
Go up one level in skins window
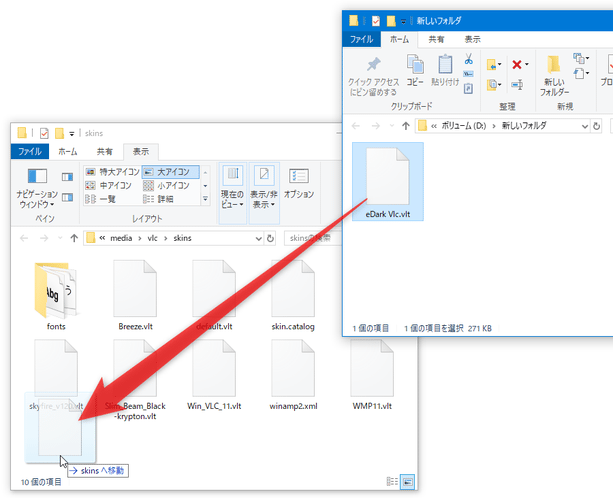73,238
